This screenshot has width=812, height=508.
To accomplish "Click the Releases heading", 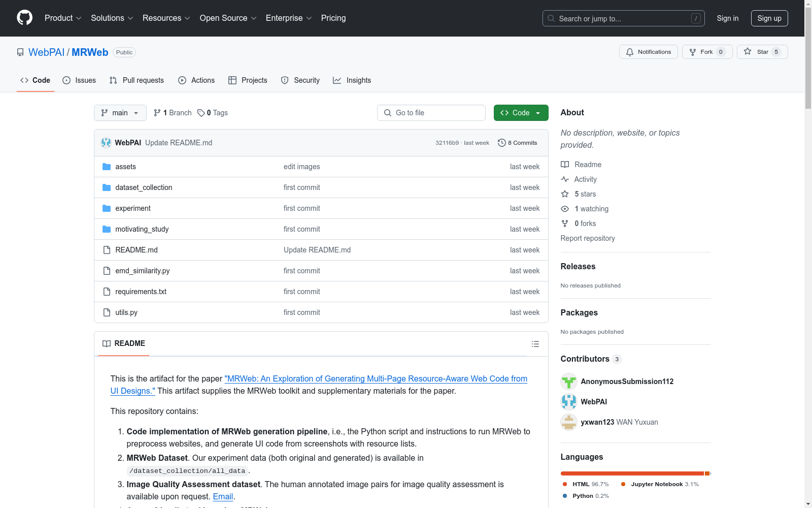I will pyautogui.click(x=578, y=266).
